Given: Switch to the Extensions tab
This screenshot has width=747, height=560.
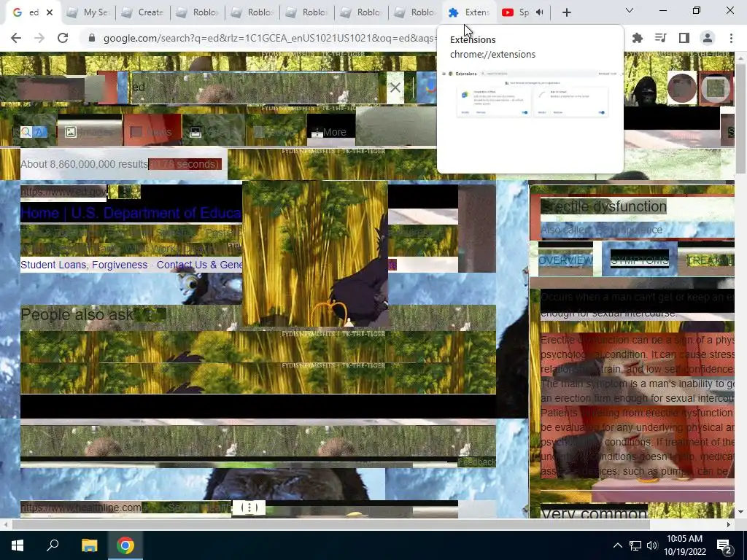Looking at the screenshot, I should [469, 12].
